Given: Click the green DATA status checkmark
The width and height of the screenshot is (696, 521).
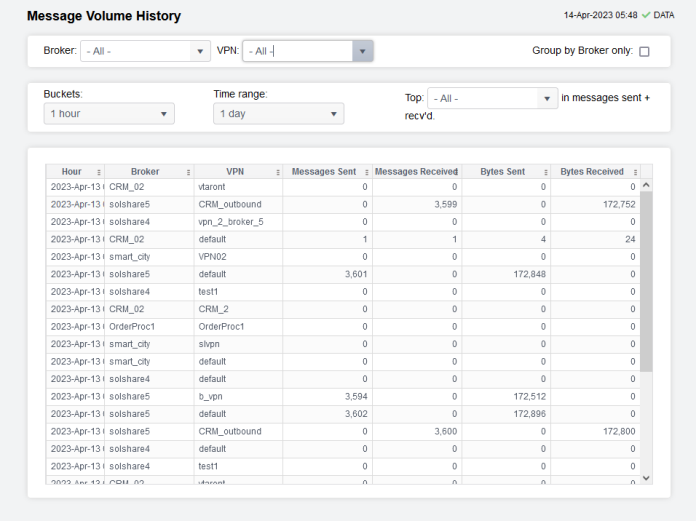Looking at the screenshot, I should (x=646, y=15).
